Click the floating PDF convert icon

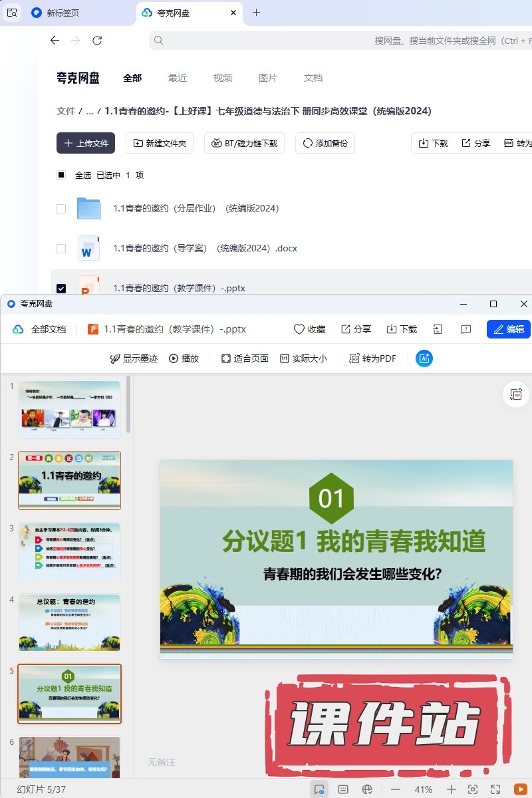(x=516, y=394)
